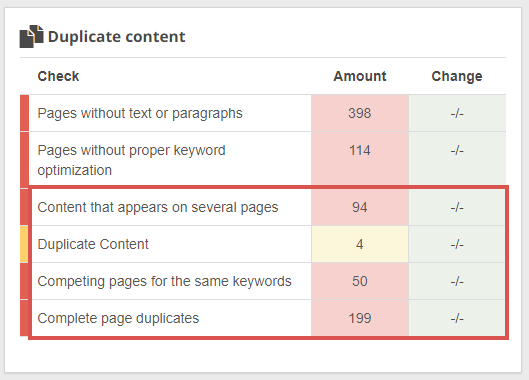
Task: Open 'Competing pages for the same keywords'
Action: point(164,281)
